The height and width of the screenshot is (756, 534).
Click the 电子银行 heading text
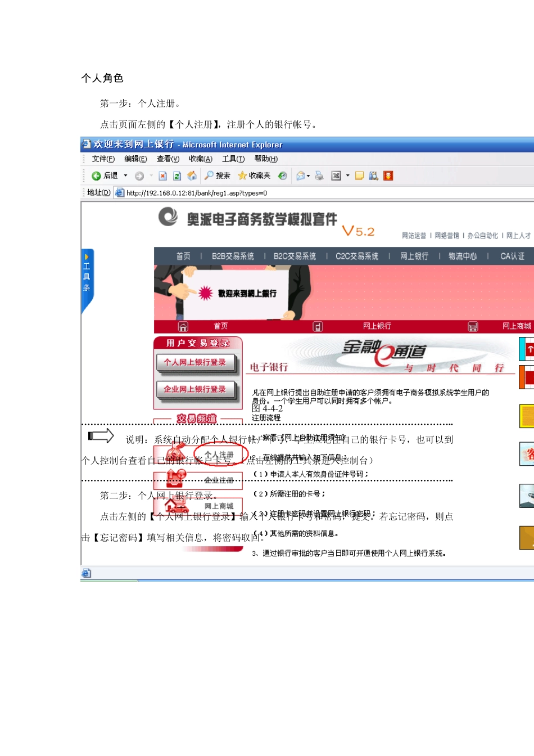click(x=269, y=367)
